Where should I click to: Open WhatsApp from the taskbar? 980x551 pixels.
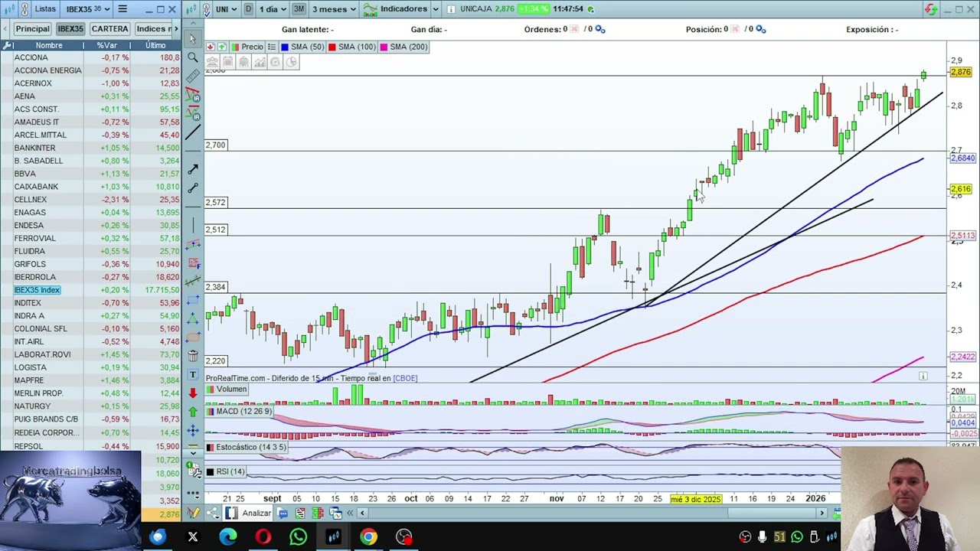click(298, 537)
